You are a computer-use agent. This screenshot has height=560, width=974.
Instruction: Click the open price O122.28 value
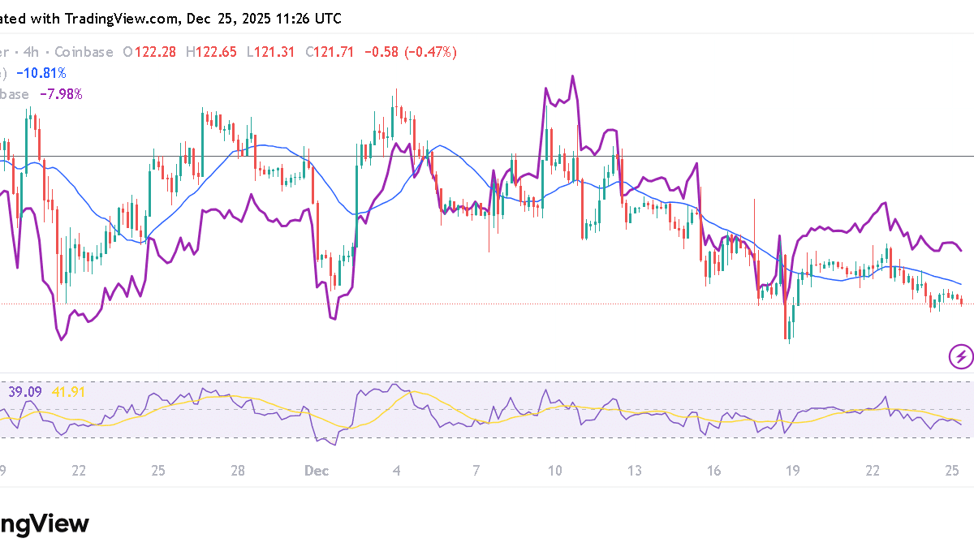[x=150, y=52]
